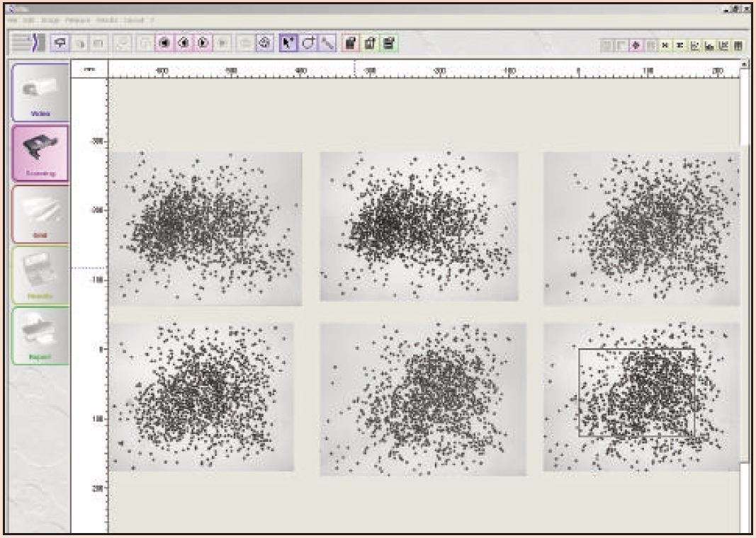Select the bottom-left scanned seed image

pos(201,397)
